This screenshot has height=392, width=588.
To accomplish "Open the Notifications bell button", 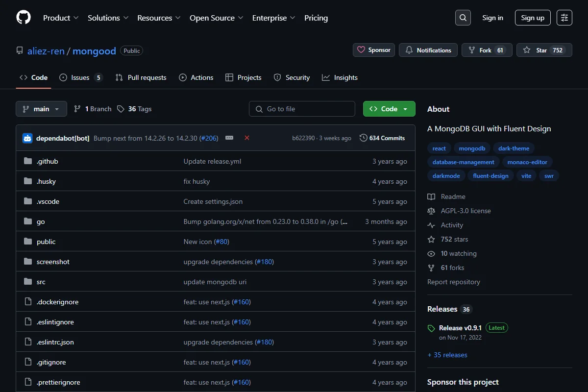I will point(428,50).
